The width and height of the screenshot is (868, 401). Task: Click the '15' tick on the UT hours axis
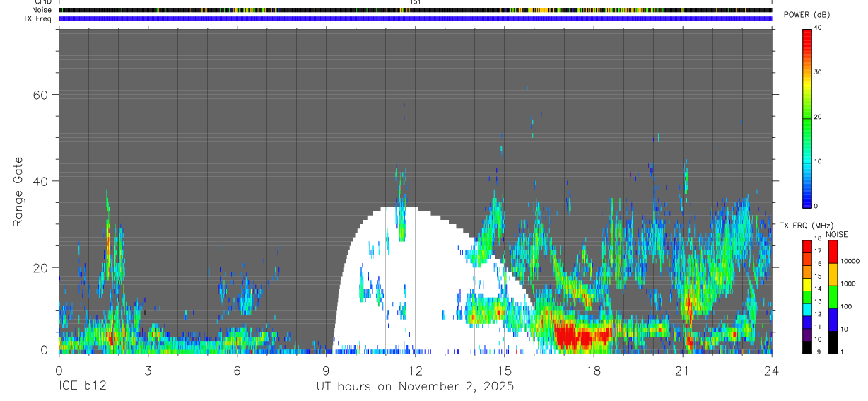(x=505, y=371)
